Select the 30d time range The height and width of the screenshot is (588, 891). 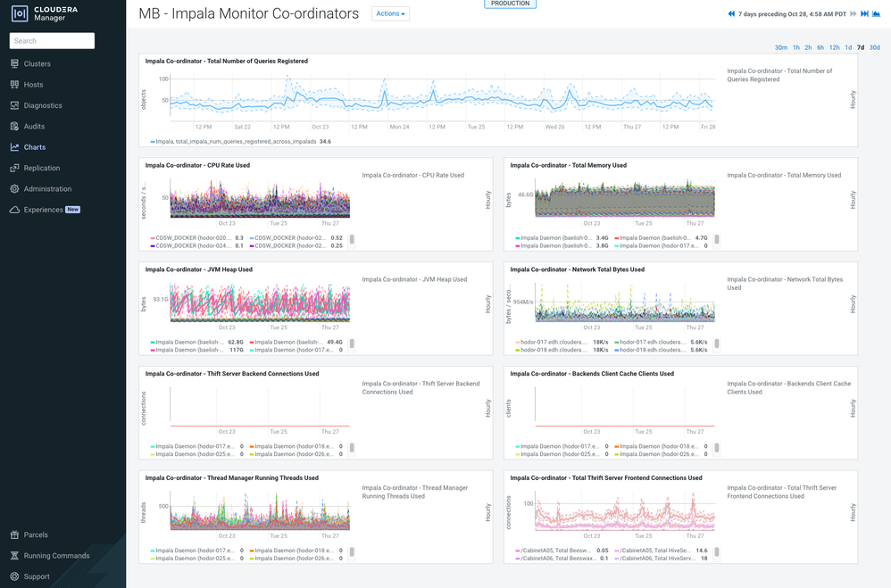pos(875,47)
